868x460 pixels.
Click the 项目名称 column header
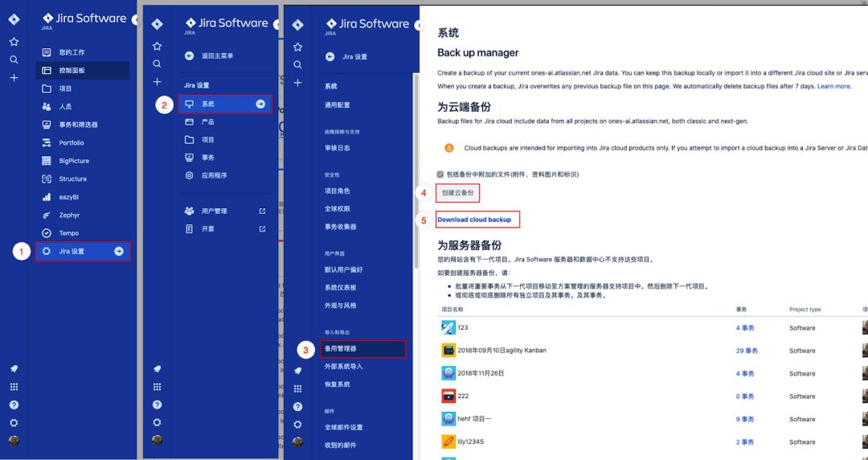point(452,310)
